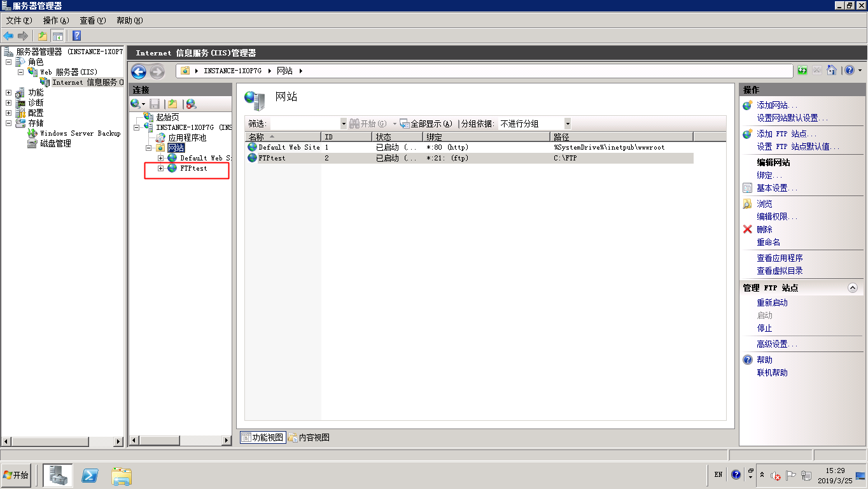868x489 pixels.
Task: Click in the 筛选 filter input field
Action: point(305,124)
